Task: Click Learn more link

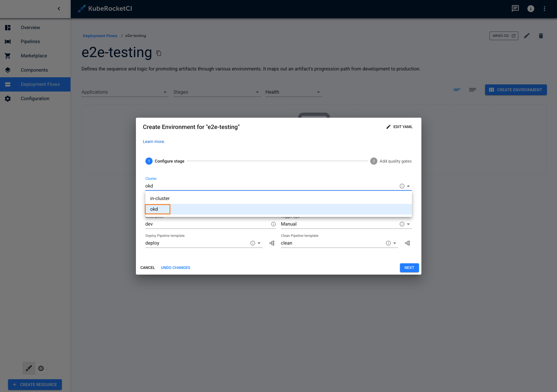Action: [x=154, y=141]
